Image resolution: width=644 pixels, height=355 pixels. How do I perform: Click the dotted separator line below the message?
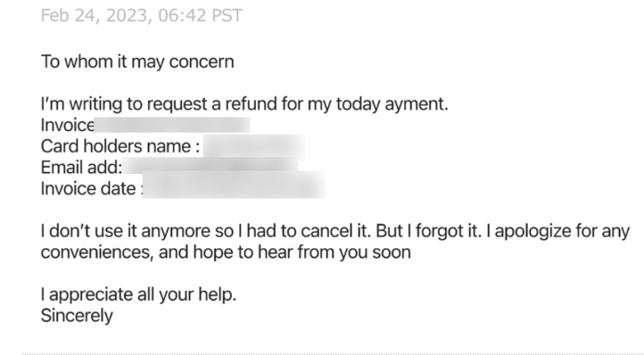tap(333, 354)
